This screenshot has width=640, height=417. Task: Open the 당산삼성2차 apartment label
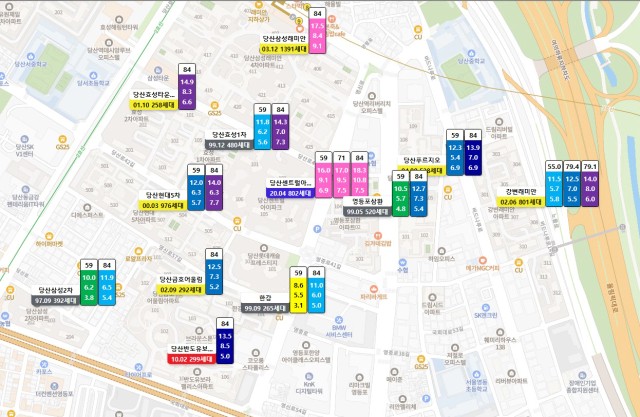(56, 291)
